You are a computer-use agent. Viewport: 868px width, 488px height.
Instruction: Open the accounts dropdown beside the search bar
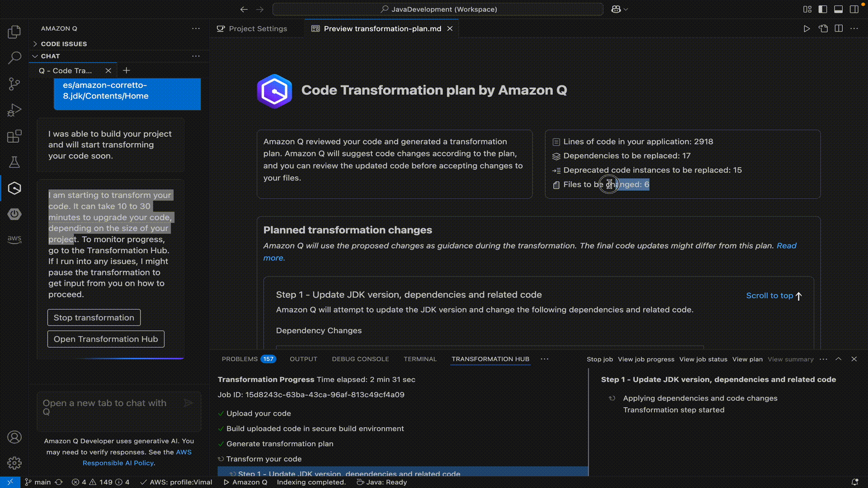click(x=619, y=9)
